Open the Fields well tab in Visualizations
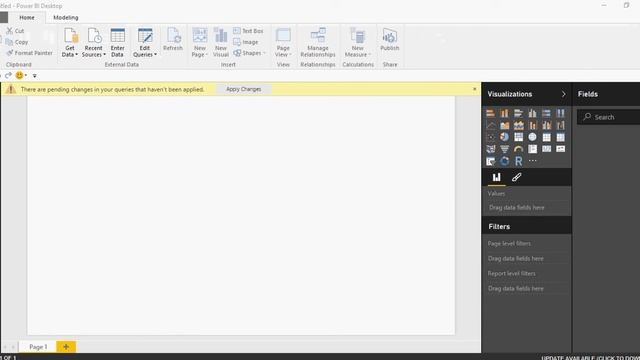 pyautogui.click(x=496, y=177)
